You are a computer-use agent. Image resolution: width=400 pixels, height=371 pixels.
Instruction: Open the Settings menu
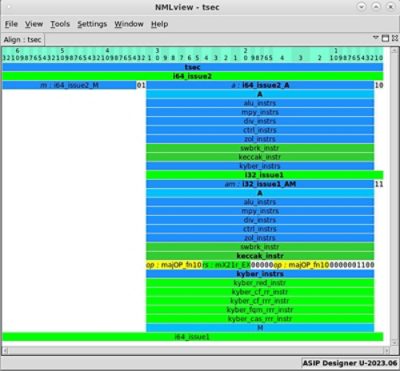(x=92, y=24)
